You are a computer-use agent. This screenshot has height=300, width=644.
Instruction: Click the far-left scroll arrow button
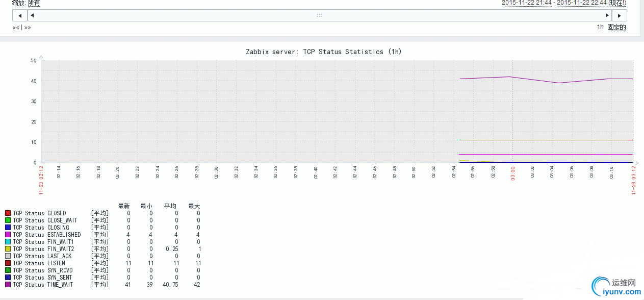tap(19, 15)
